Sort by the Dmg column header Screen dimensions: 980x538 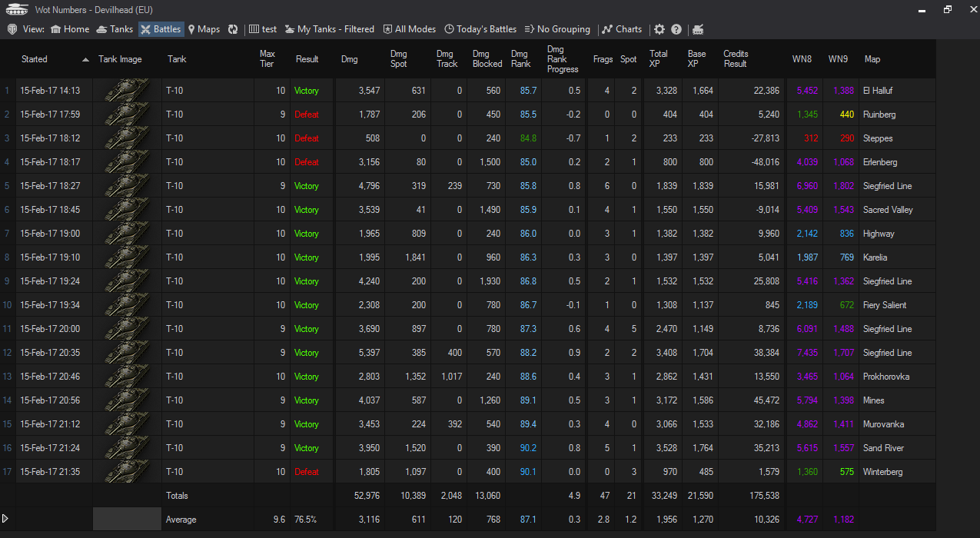click(360, 59)
